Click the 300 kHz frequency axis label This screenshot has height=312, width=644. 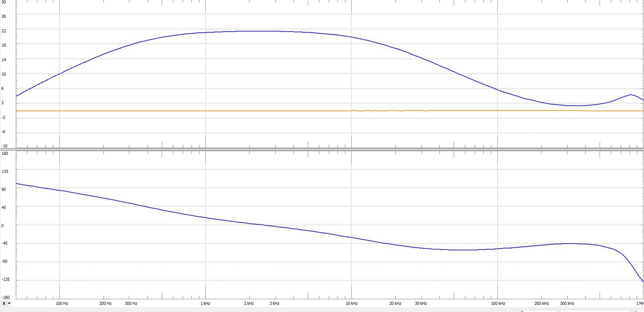pos(567,303)
